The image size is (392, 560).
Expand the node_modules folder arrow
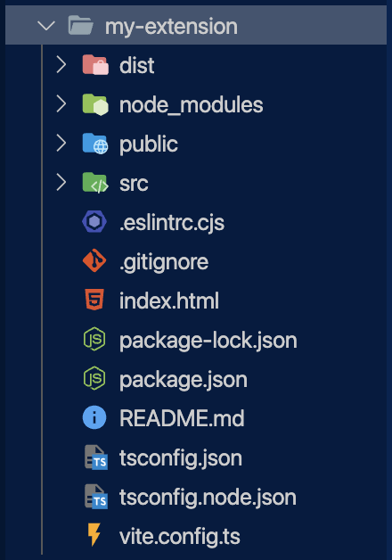tap(61, 104)
